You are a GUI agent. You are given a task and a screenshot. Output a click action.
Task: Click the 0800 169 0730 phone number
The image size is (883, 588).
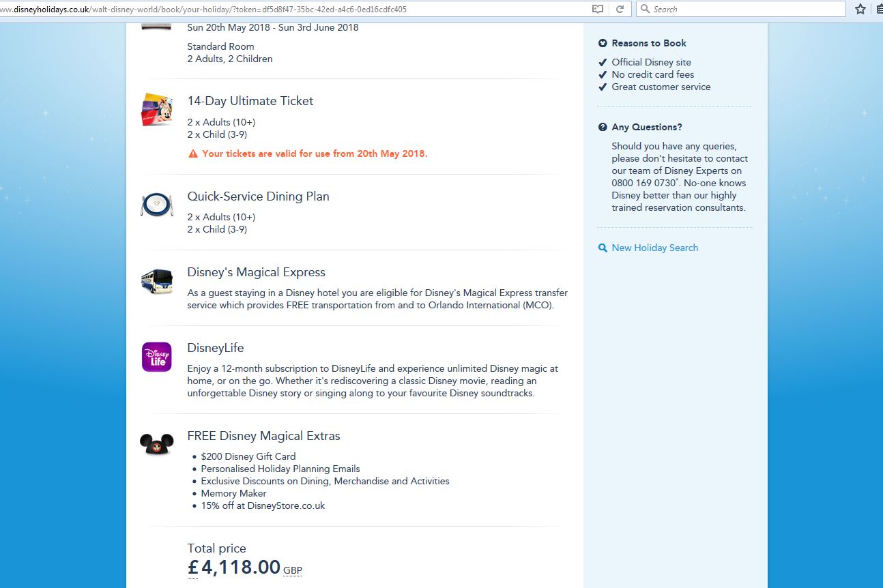[x=643, y=183]
